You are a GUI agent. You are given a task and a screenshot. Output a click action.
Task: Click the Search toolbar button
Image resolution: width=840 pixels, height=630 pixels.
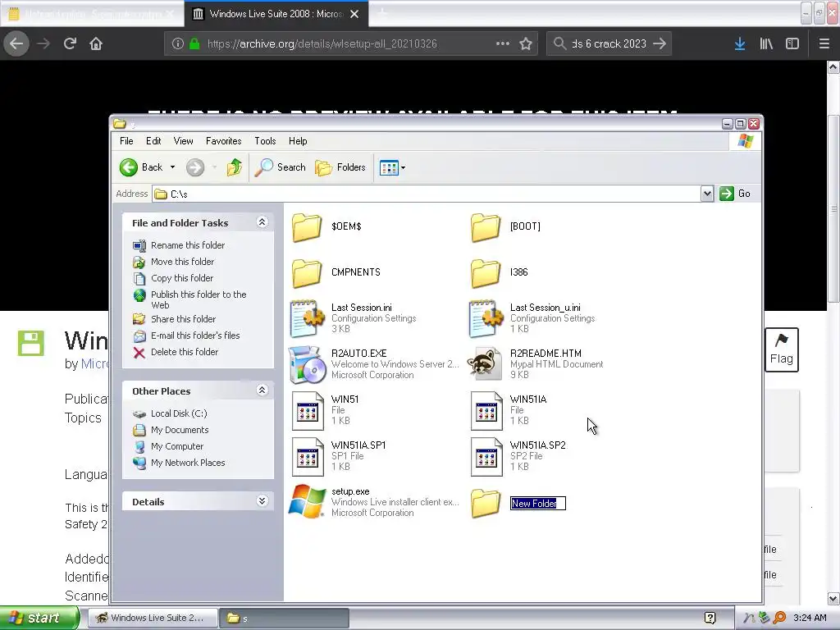point(280,167)
